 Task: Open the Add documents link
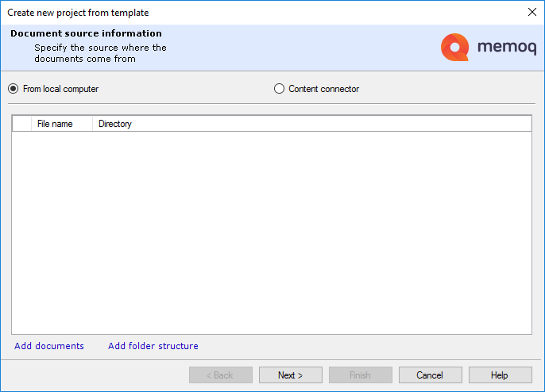49,346
